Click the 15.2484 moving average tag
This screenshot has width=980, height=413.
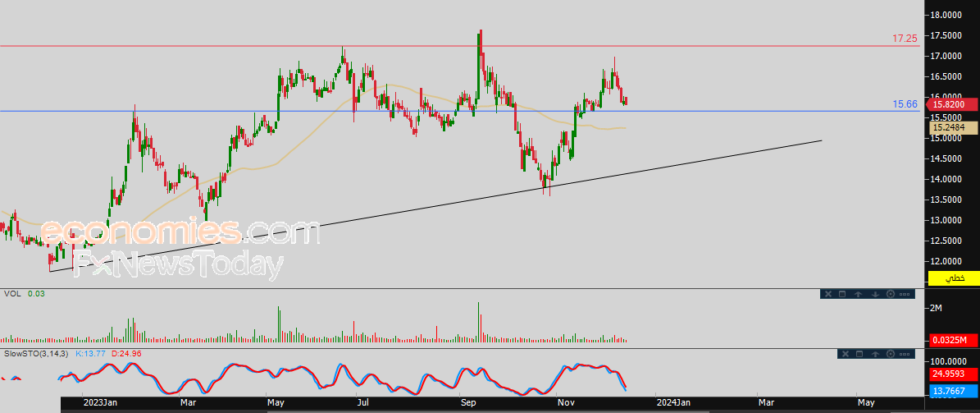tap(953, 127)
